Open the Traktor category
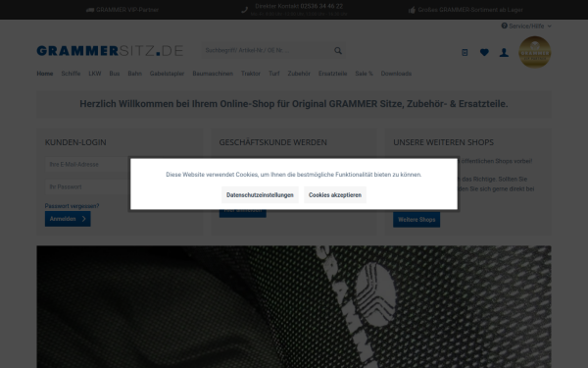 point(251,74)
